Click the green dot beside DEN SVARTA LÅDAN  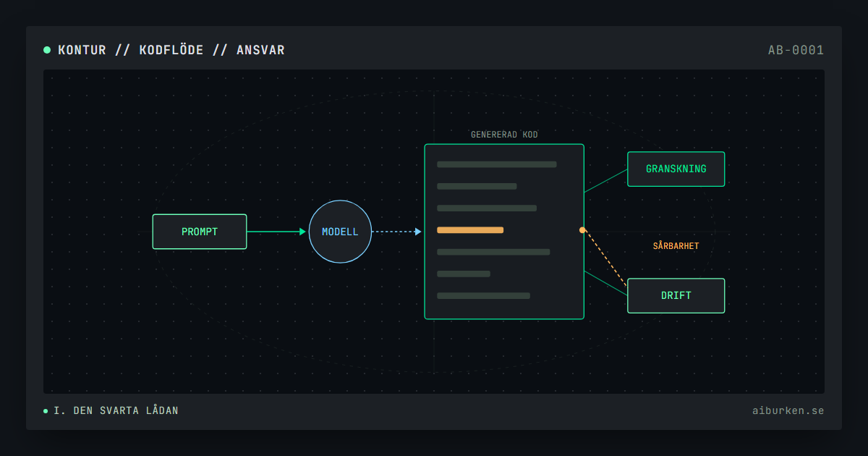point(46,411)
